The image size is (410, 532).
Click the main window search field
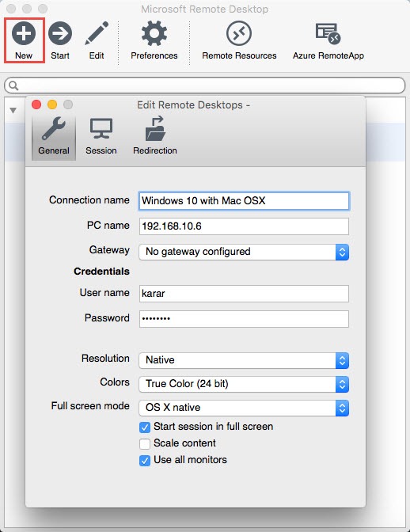click(x=205, y=85)
